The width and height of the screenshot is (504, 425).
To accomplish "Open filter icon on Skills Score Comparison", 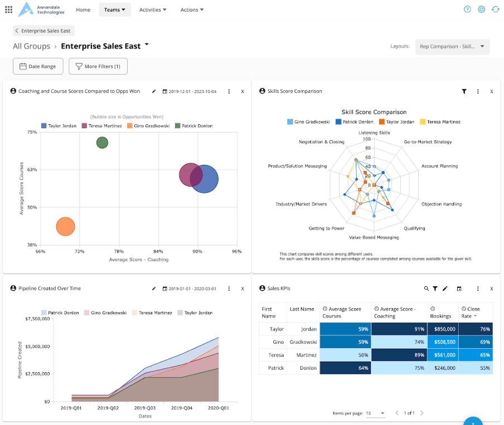I will pyautogui.click(x=464, y=91).
